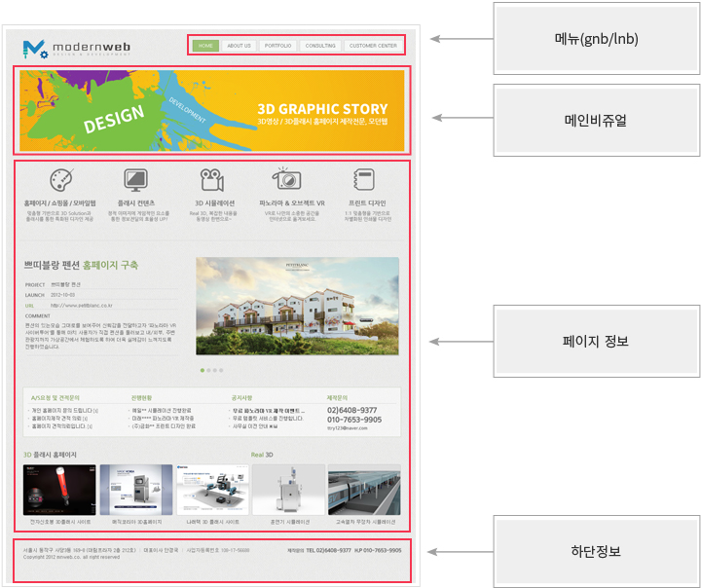Click the first notice list item under 공지사항
This screenshot has width=701, height=588.
pos(265,411)
